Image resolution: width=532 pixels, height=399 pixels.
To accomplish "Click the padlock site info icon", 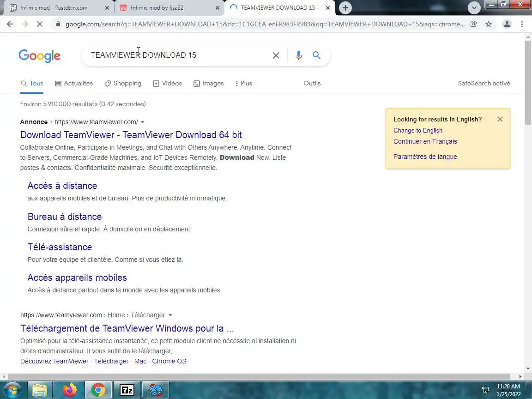I will click(58, 24).
